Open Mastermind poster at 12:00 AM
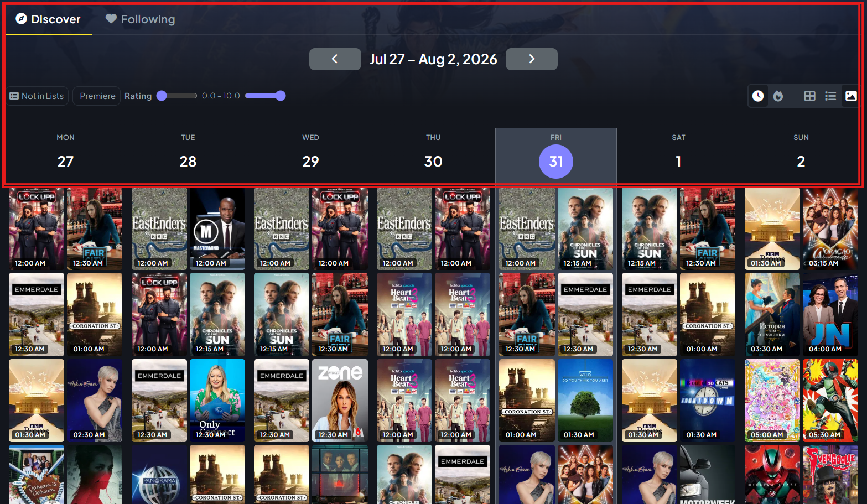The width and height of the screenshot is (867, 504). pos(217,229)
